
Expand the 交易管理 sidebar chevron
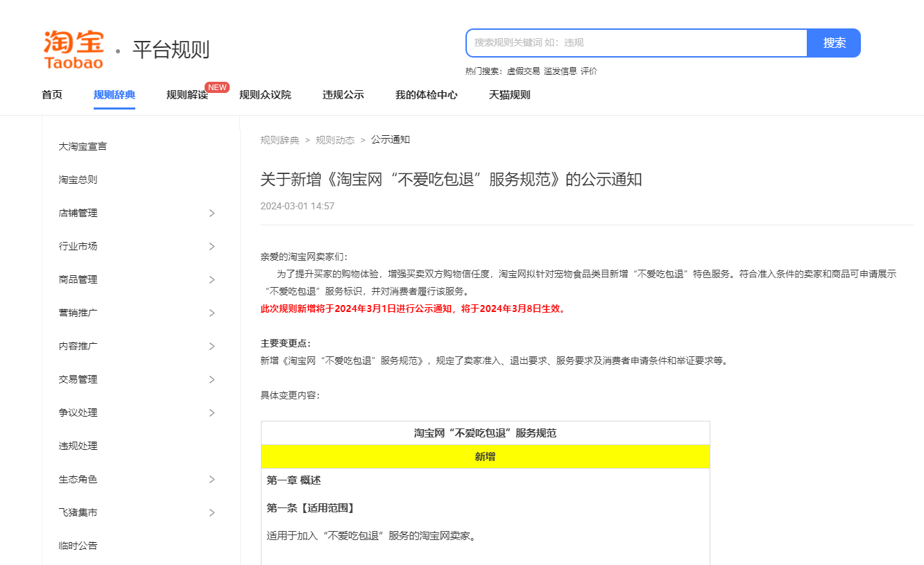coord(212,379)
